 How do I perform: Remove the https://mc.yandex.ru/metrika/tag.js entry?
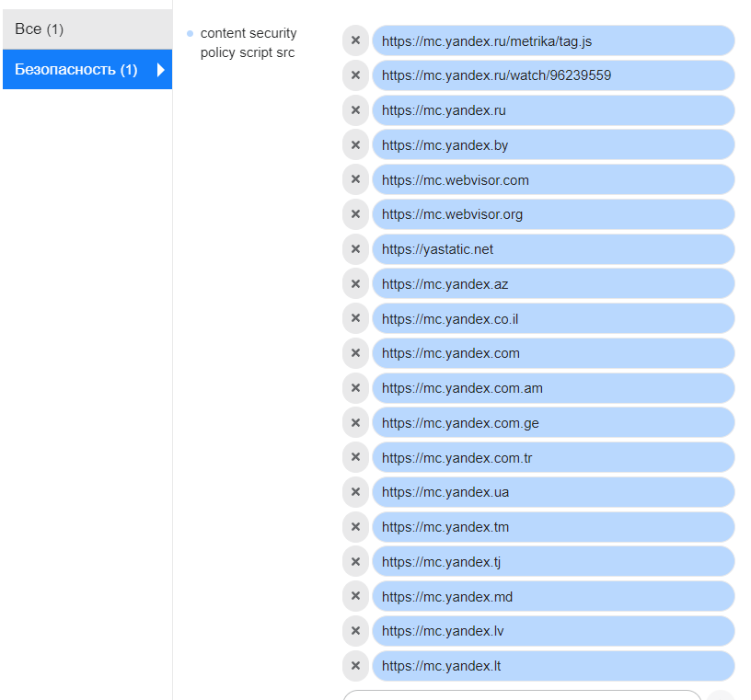(355, 40)
